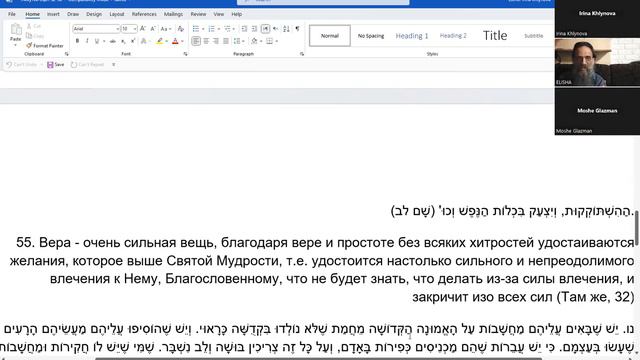This screenshot has width=640, height=360.
Task: Apply the Heading 1 style
Action: [412, 36]
